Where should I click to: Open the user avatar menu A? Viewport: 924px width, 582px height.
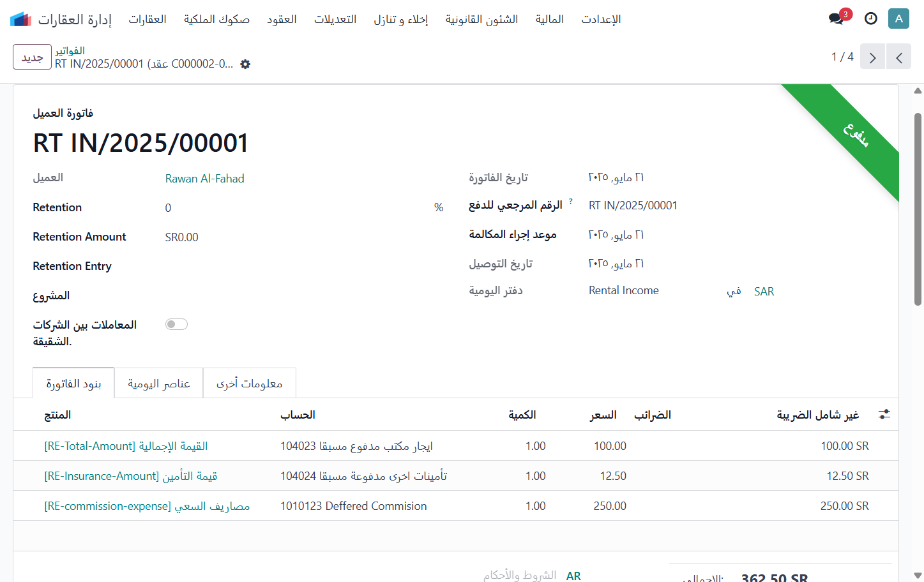click(x=898, y=19)
